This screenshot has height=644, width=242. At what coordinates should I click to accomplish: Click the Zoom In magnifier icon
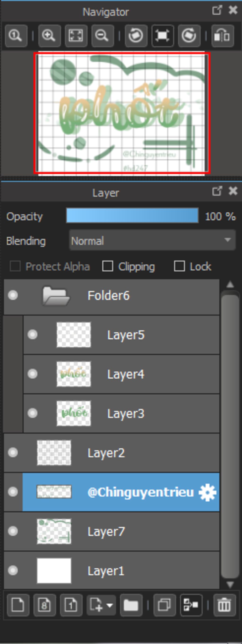click(49, 36)
